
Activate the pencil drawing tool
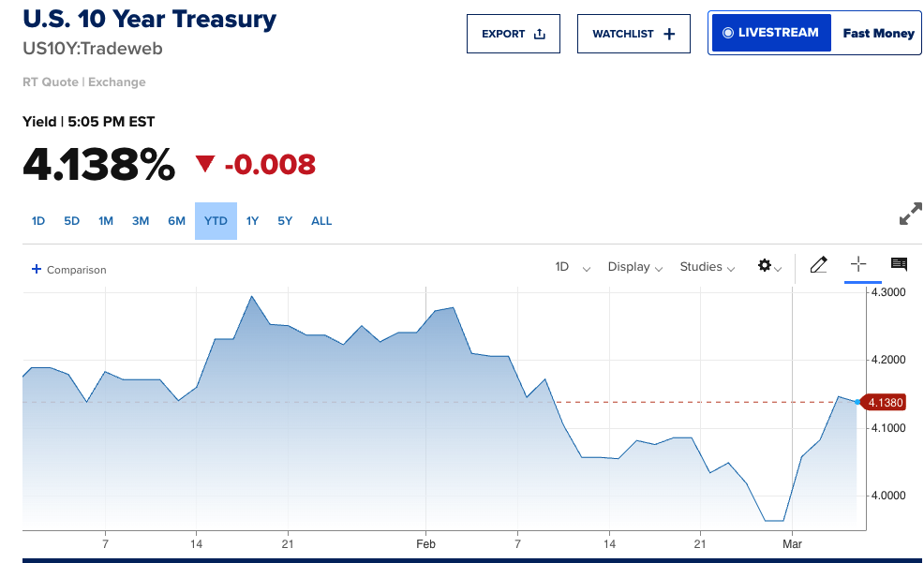(818, 265)
